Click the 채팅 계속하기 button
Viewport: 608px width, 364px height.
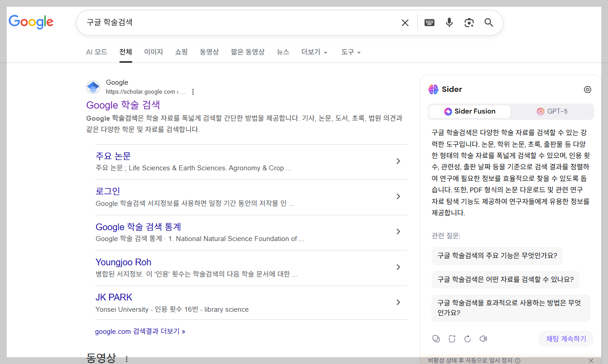(x=566, y=338)
